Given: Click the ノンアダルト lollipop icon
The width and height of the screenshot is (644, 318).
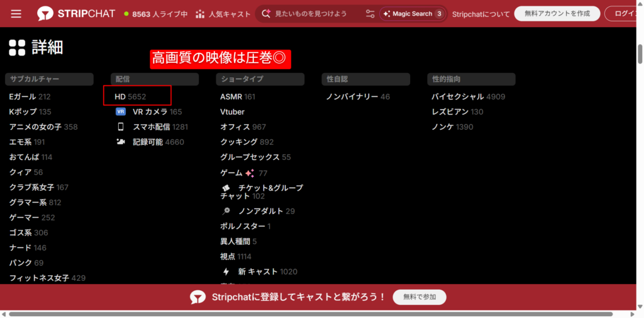Looking at the screenshot, I should [226, 211].
